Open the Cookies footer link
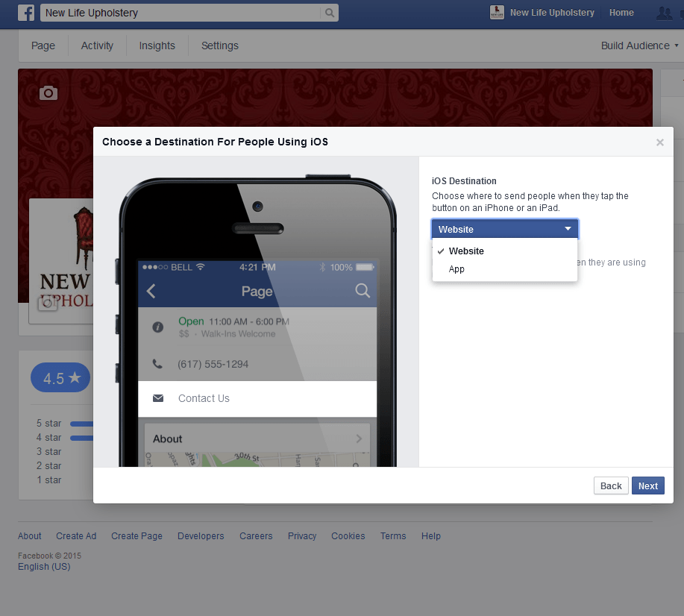The height and width of the screenshot is (616, 684). click(348, 535)
